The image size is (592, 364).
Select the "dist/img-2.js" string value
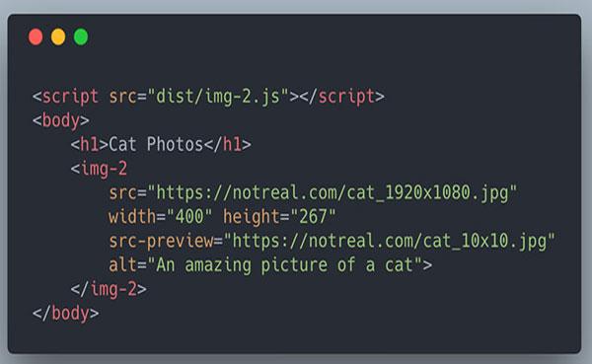(x=218, y=97)
